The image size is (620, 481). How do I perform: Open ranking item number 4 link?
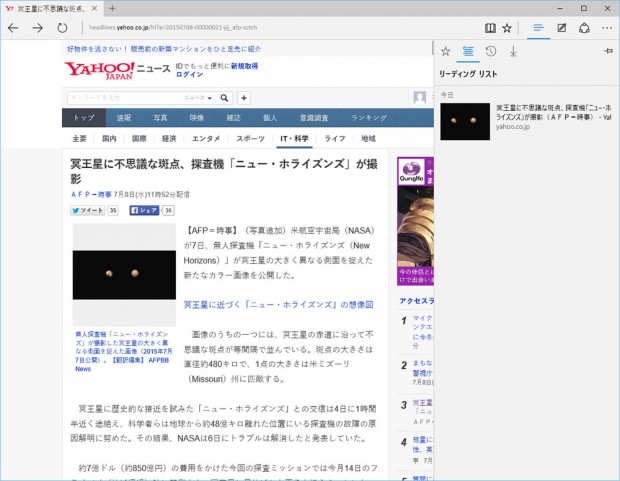423,445
